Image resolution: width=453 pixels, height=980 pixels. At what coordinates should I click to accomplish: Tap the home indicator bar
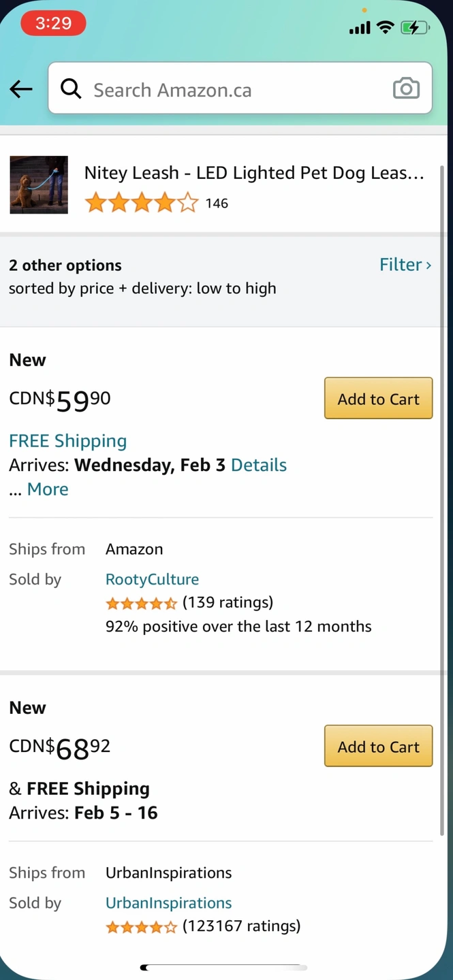click(225, 967)
